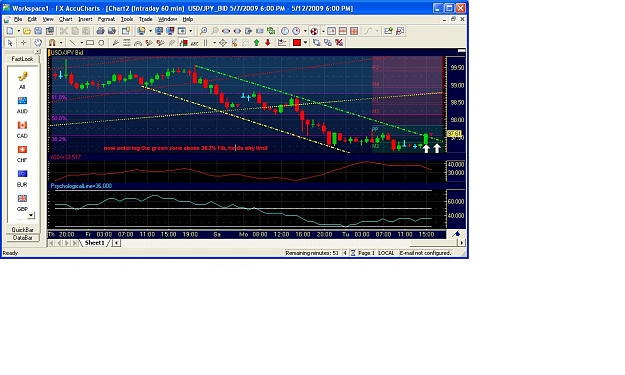625x375 pixels.
Task: Click the red chart annotation text
Action: point(186,148)
